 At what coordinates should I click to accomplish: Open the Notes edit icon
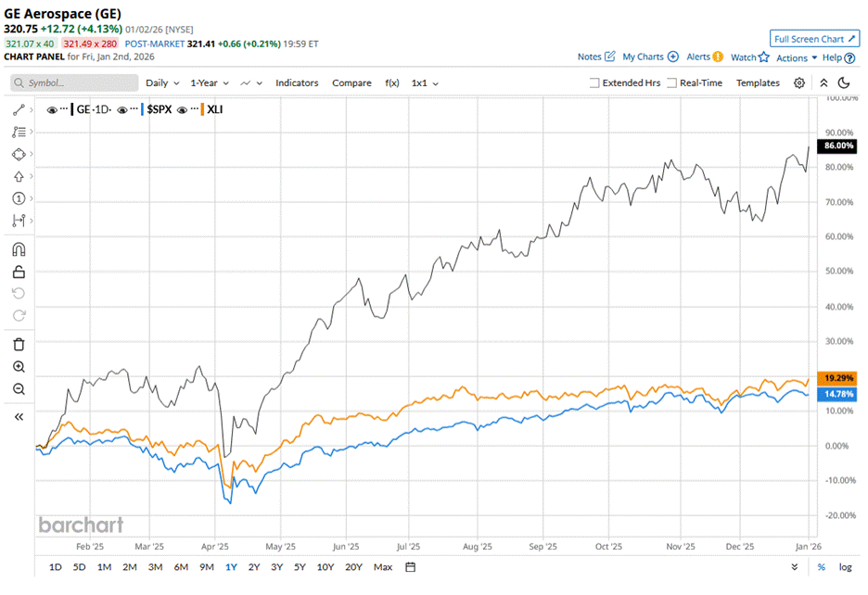(610, 57)
